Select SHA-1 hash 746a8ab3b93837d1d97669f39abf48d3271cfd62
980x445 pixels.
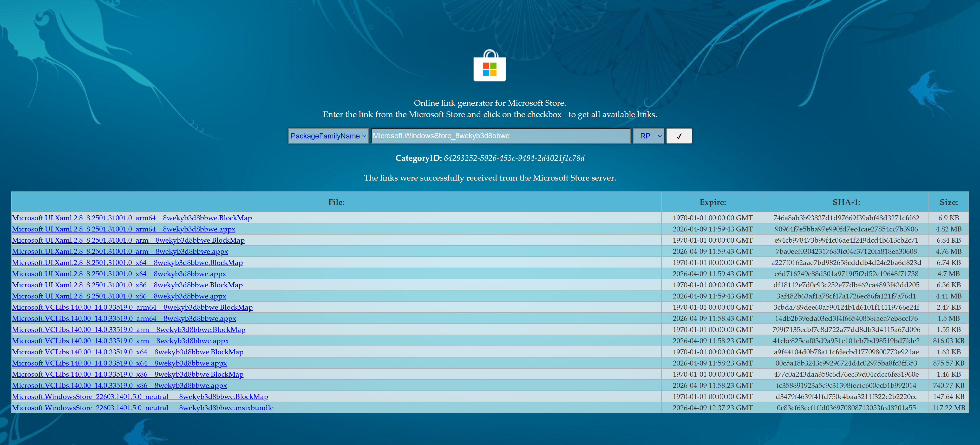coord(846,218)
